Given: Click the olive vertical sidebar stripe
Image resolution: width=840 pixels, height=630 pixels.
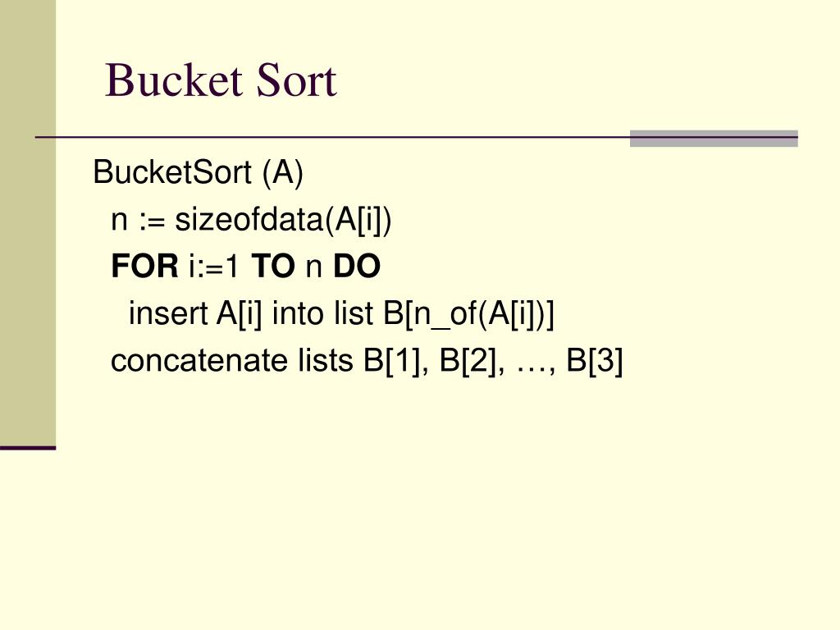Looking at the screenshot, I should 28,222.
